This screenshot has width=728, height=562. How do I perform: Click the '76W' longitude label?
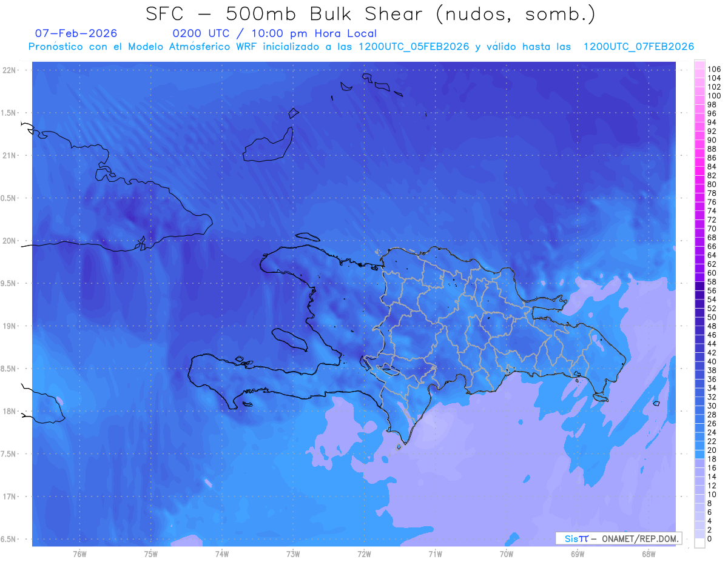coord(79,554)
